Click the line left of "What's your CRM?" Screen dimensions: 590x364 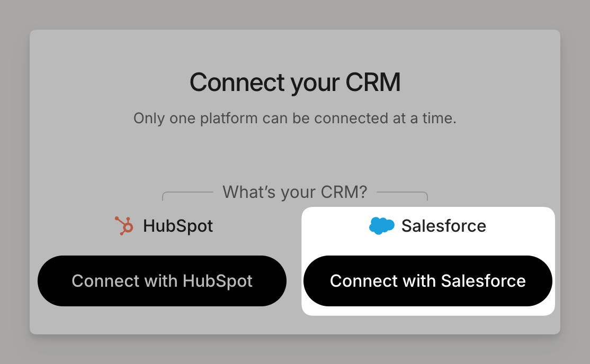pyautogui.click(x=188, y=193)
